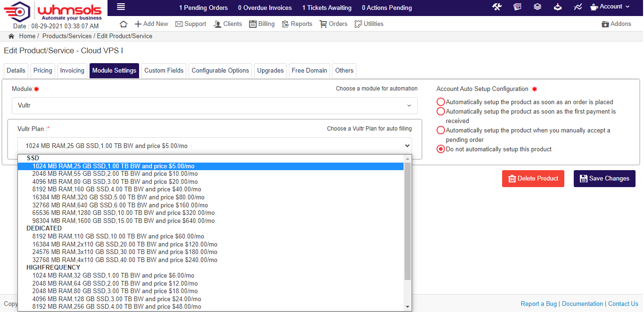Click the envelope icon beside Support
Image resolution: width=644 pixels, height=312 pixels.
point(179,24)
